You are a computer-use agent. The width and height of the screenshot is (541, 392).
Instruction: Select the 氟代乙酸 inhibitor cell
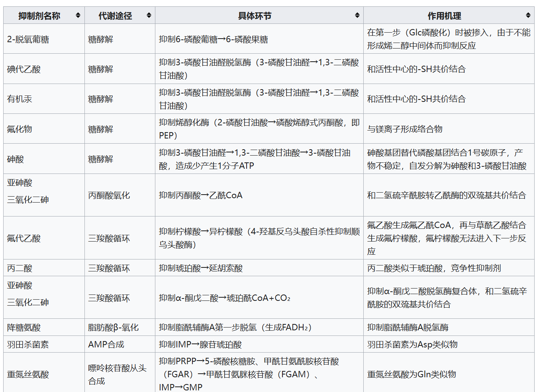[x=24, y=238]
